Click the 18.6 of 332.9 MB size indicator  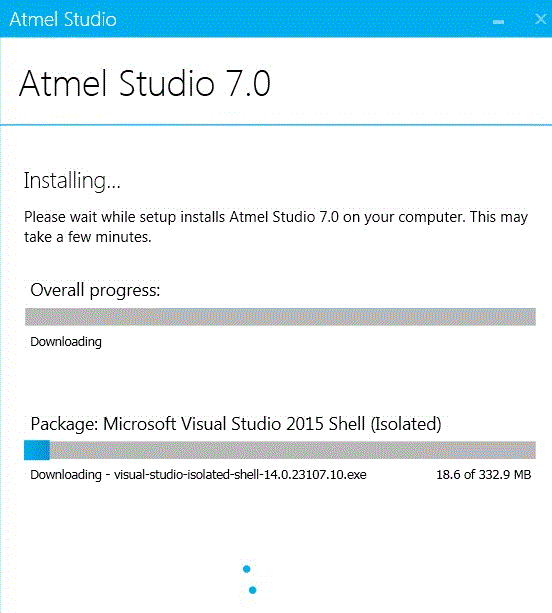coord(484,475)
